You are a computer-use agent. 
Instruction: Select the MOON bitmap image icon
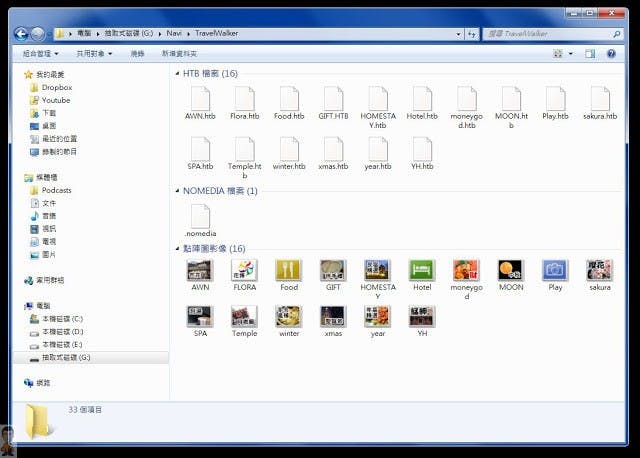coord(511,270)
